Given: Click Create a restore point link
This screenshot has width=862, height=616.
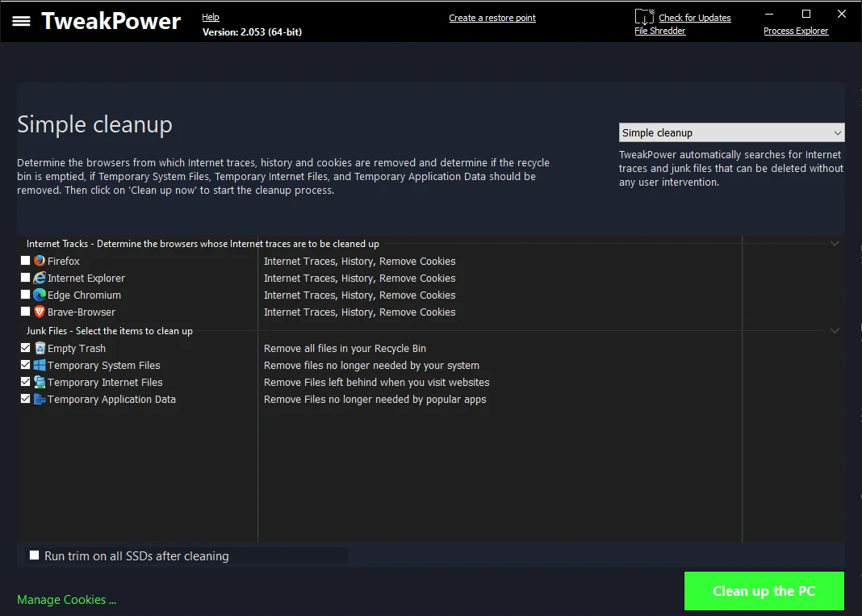Looking at the screenshot, I should [492, 18].
